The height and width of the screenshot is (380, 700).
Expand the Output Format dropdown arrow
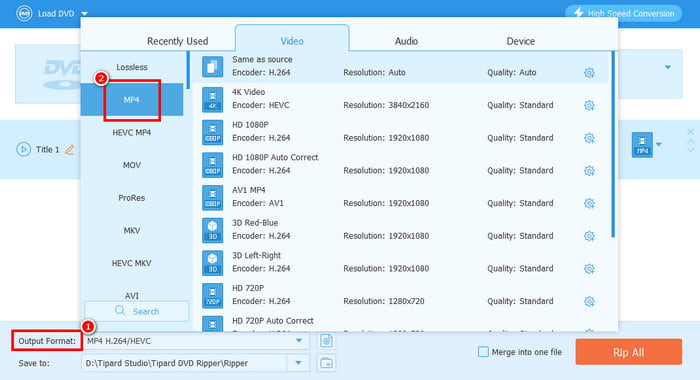point(299,341)
